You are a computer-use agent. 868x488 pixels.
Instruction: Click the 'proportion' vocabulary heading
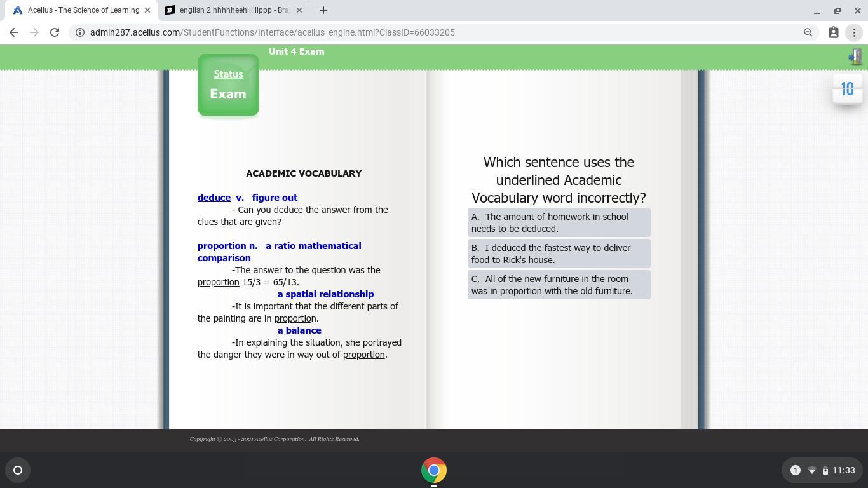click(222, 246)
